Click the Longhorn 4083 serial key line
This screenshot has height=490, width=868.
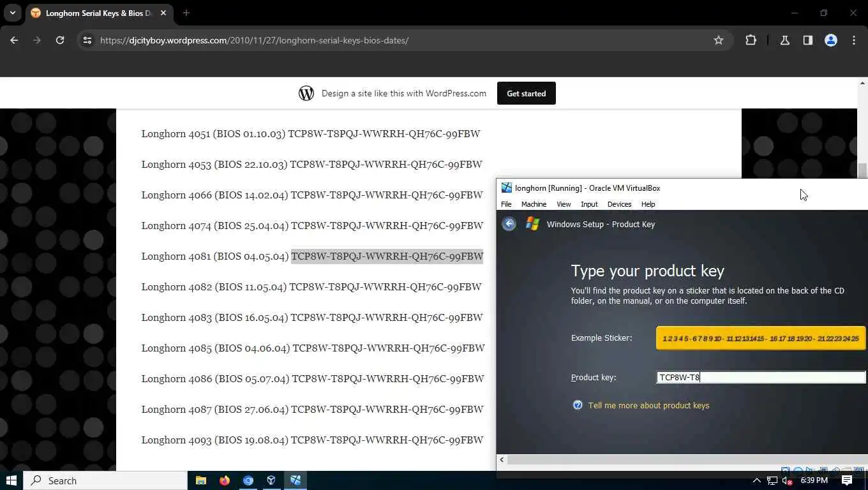tap(312, 317)
